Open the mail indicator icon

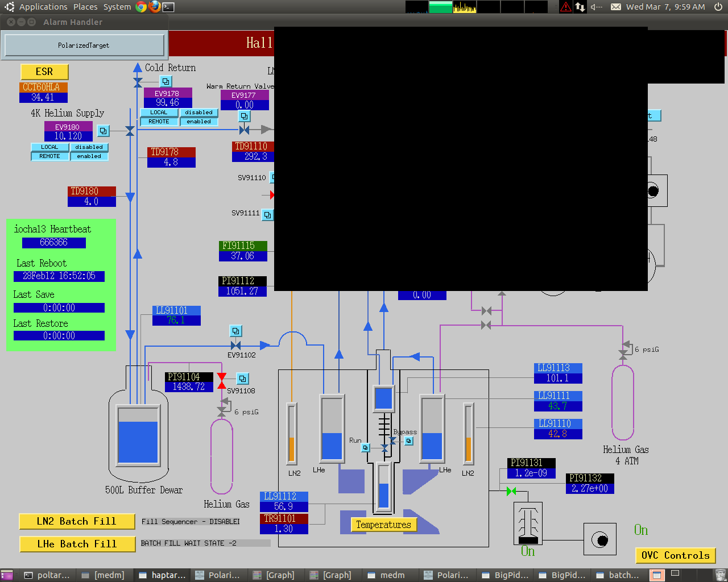pos(615,7)
